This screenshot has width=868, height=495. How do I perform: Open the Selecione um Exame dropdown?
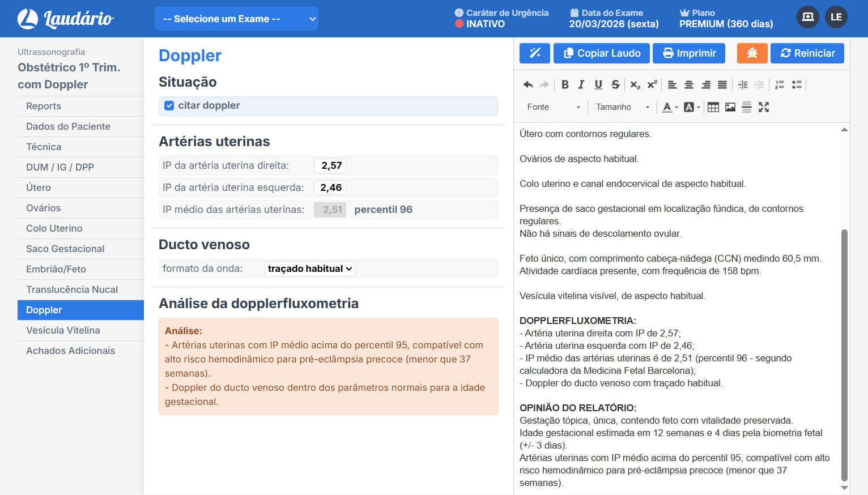pos(236,18)
